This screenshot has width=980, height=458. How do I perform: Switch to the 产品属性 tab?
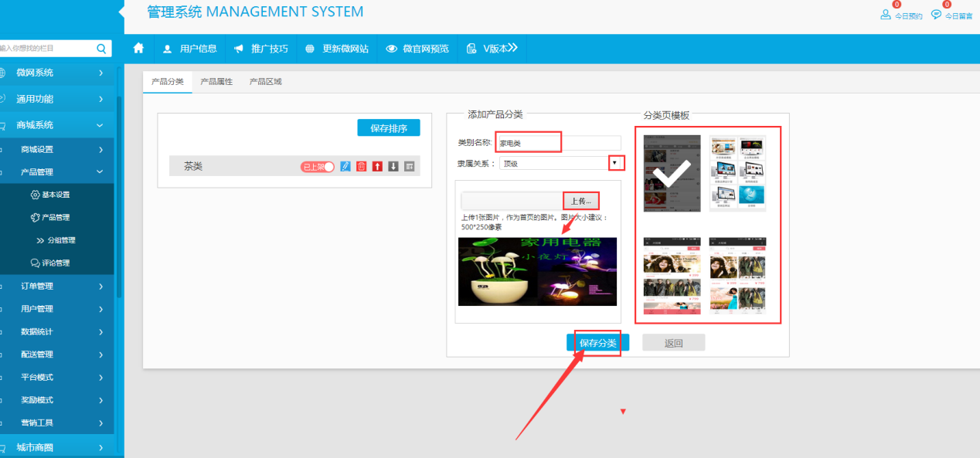click(x=216, y=81)
